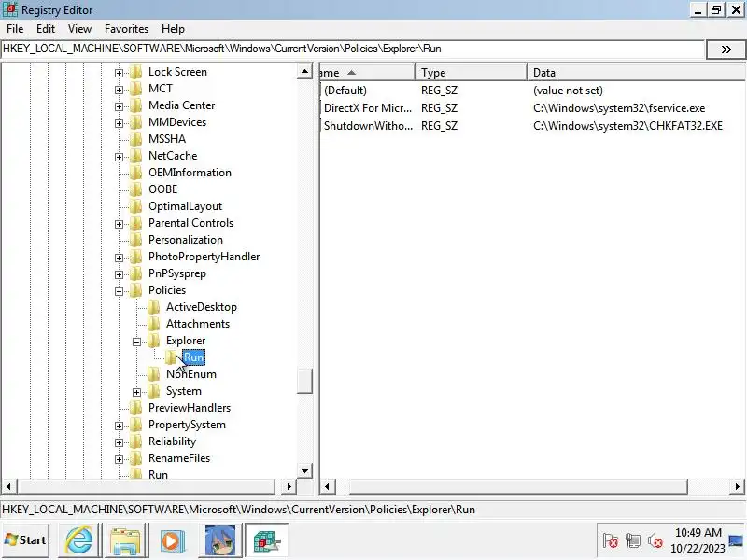The image size is (747, 560).
Task: Select the Run key under Explorer
Action: [193, 357]
